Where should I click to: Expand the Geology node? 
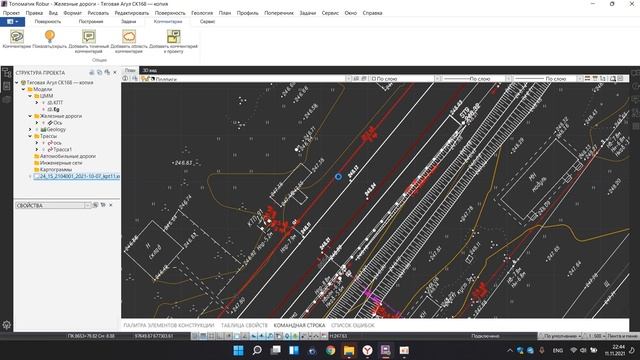[30, 129]
